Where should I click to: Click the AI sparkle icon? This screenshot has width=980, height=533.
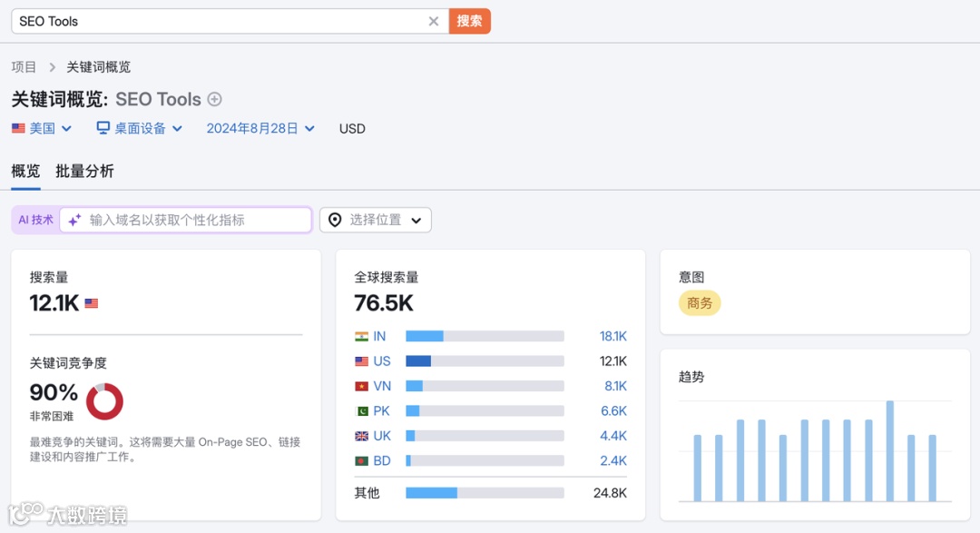tap(75, 221)
